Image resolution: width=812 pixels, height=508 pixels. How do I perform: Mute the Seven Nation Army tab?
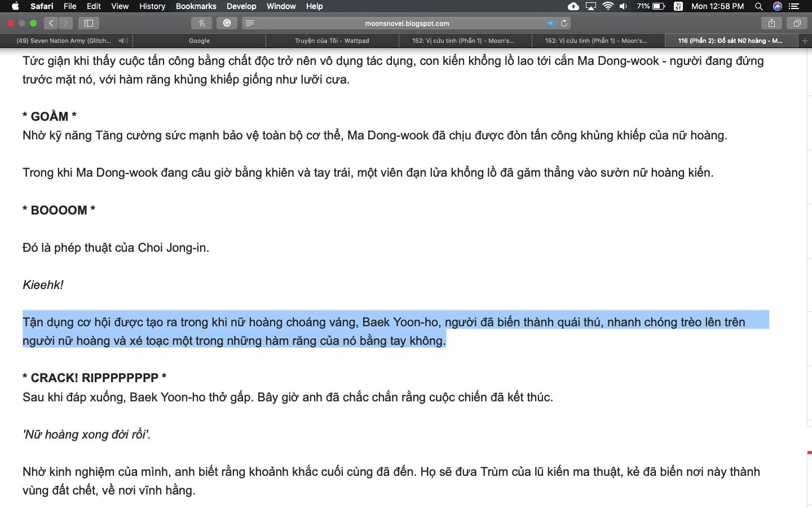point(122,41)
